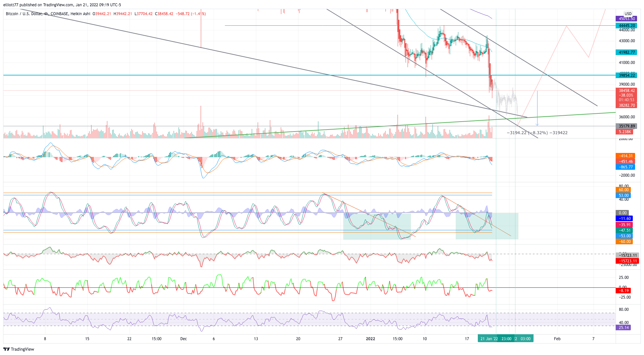Click the blue −53.00 level tag

[x=624, y=236]
